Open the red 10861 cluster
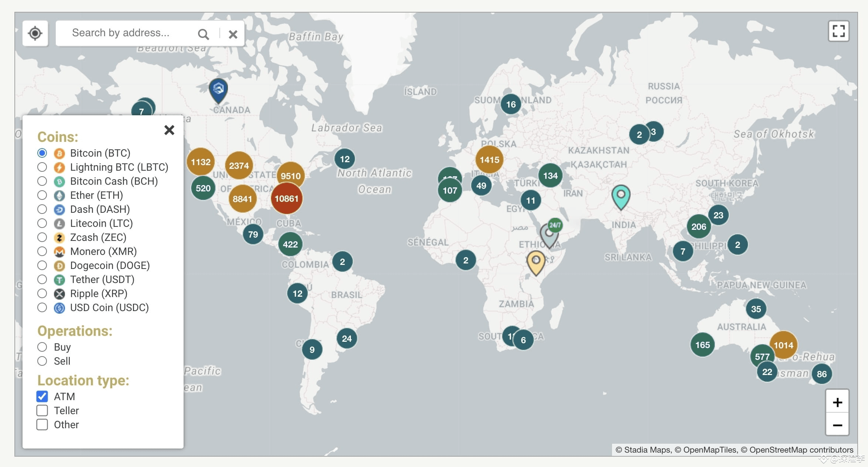This screenshot has width=868, height=467. click(x=286, y=198)
